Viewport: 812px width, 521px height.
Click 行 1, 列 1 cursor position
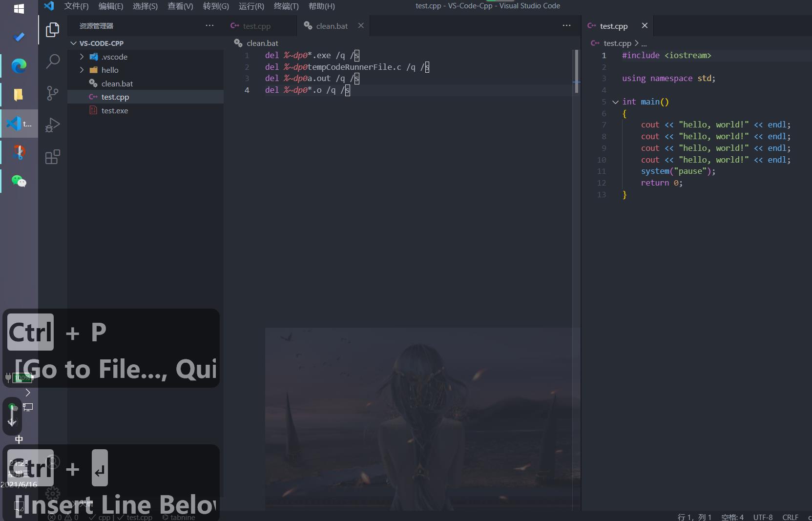[x=694, y=517]
